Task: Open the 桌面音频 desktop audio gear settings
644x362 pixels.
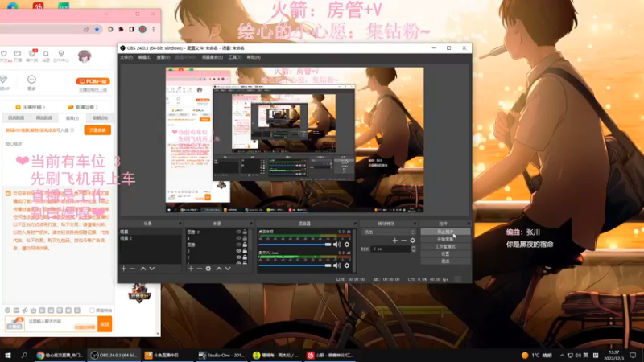Action: point(347,245)
